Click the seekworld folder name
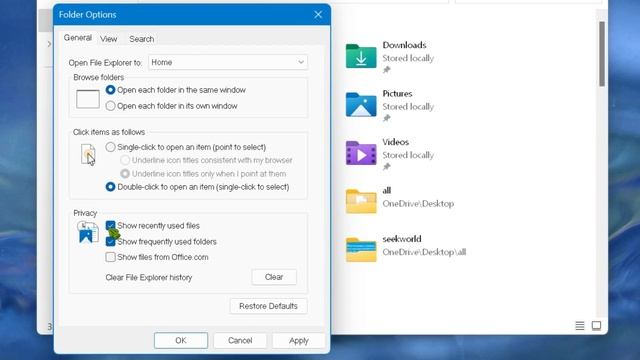The width and height of the screenshot is (640, 360). 402,239
